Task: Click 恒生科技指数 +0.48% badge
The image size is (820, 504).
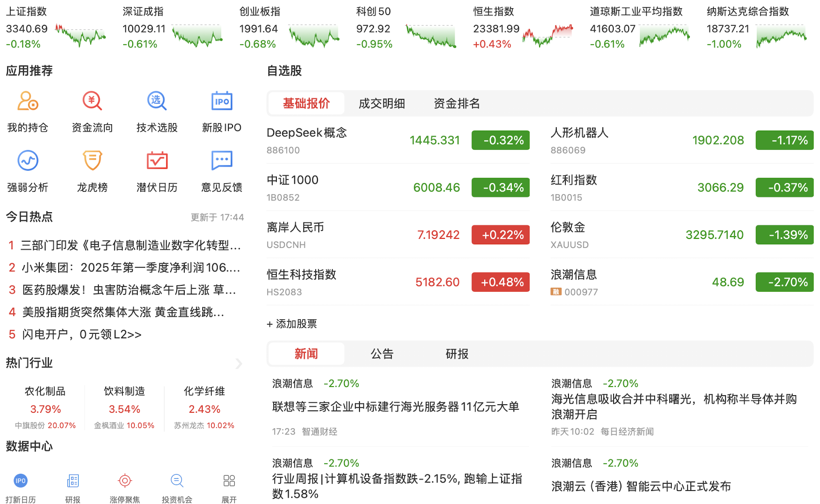Action: [500, 282]
